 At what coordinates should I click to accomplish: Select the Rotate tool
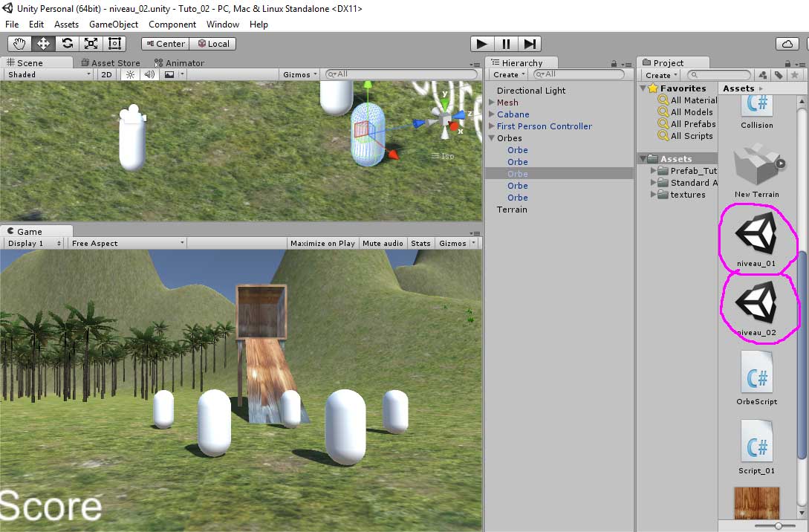pos(67,44)
